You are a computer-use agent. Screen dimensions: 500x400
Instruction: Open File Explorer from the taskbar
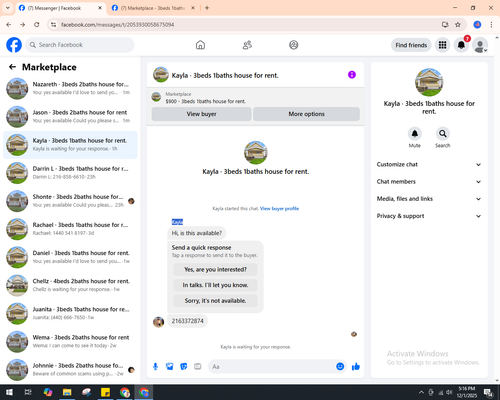pyautogui.click(x=67, y=392)
